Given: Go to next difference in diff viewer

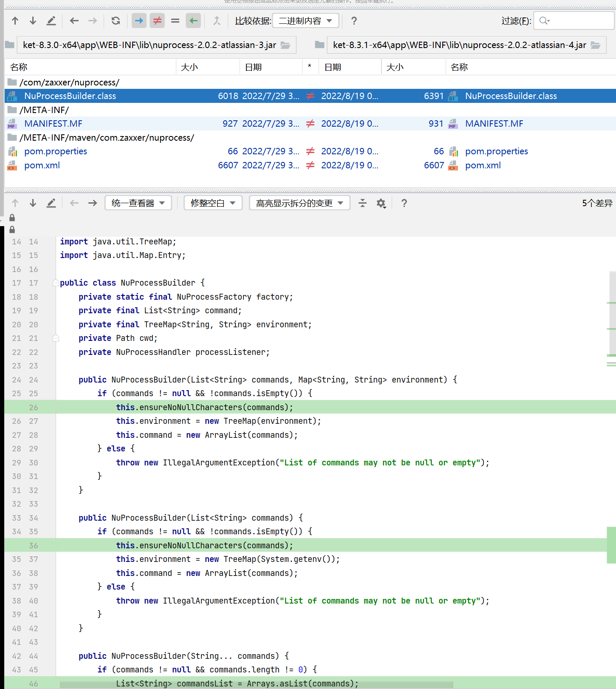Looking at the screenshot, I should 33,203.
